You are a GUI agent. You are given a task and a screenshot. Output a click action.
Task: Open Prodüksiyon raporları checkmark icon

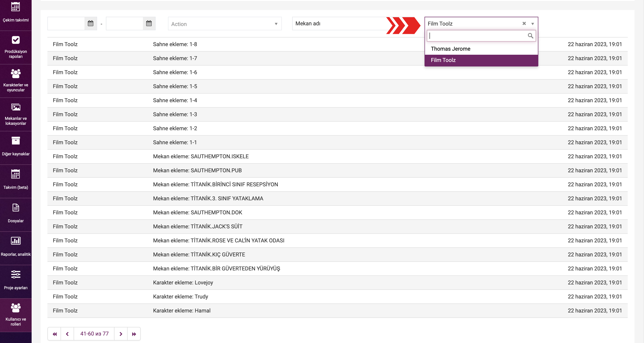click(x=16, y=40)
